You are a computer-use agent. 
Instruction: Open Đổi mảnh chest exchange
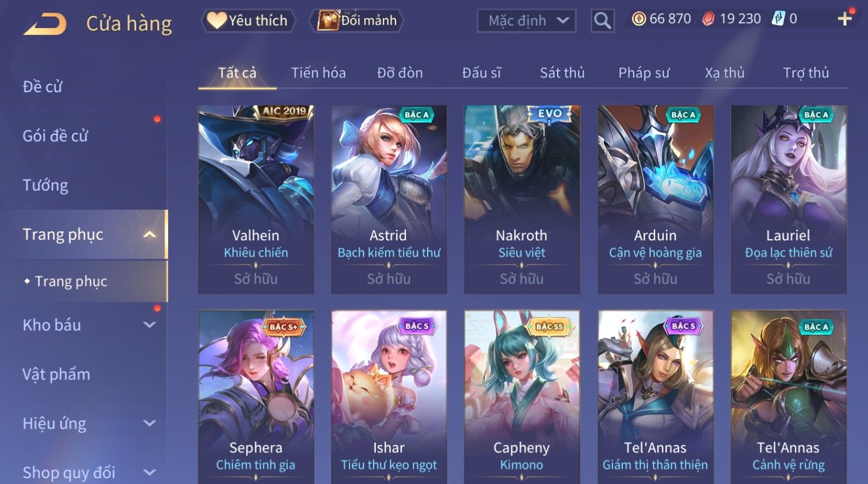(357, 21)
